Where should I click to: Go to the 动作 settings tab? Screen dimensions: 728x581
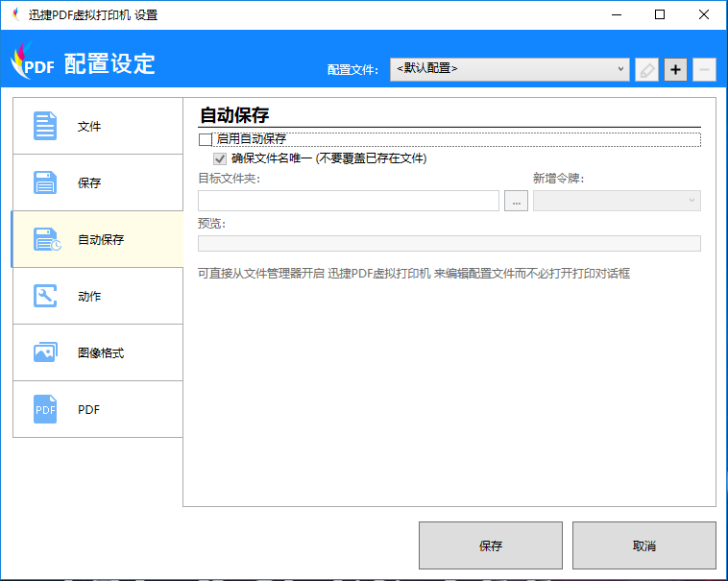tap(98, 296)
